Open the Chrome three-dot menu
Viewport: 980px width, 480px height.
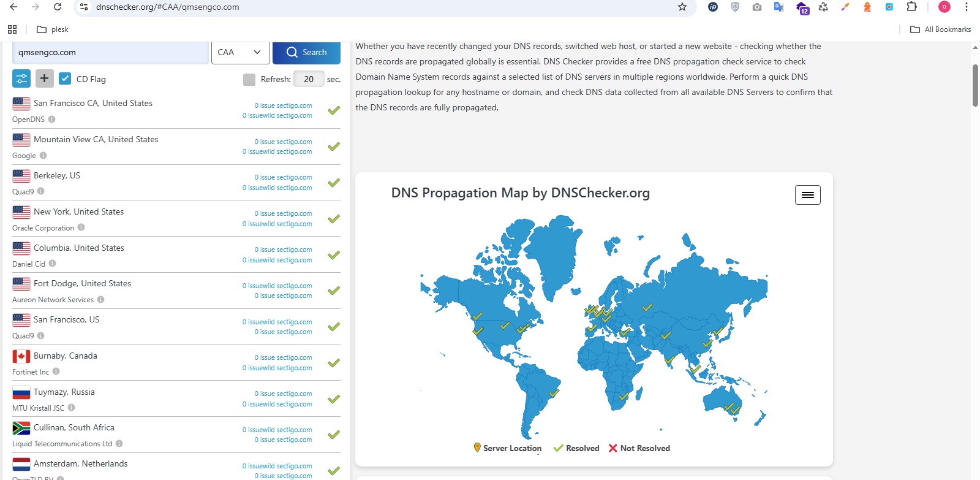pos(967,7)
